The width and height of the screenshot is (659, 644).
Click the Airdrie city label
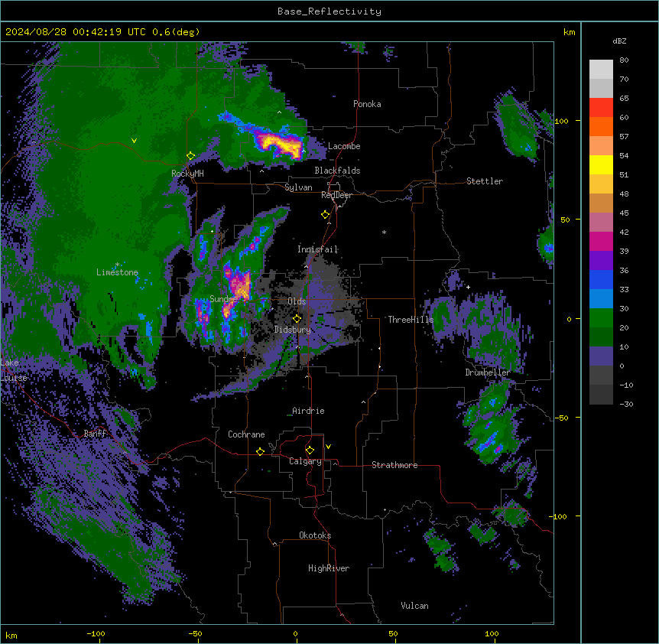coord(309,411)
